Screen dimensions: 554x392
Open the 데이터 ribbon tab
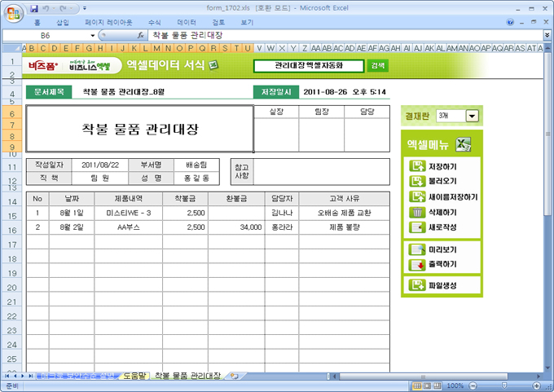coord(187,23)
